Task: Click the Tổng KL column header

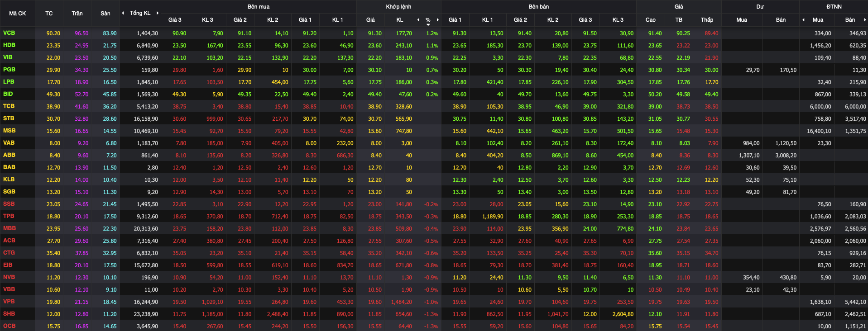Action: (x=140, y=13)
